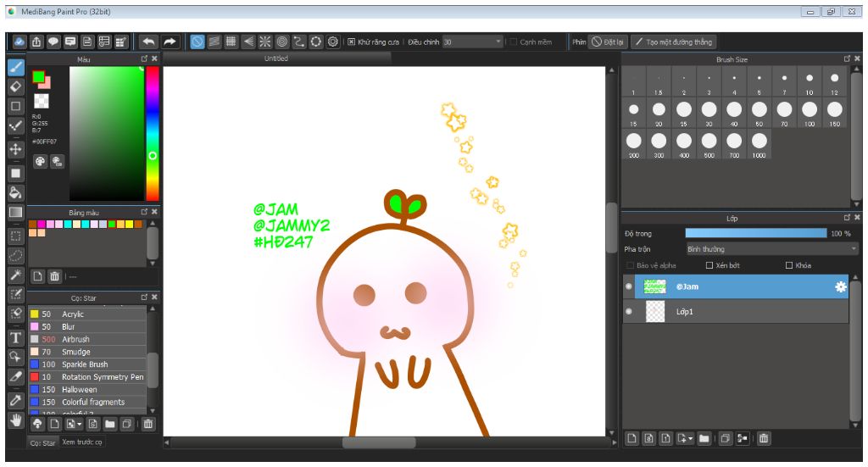Viewport: 868px width, 467px height.
Task: Select the Sparkle Brush
Action: click(87, 364)
